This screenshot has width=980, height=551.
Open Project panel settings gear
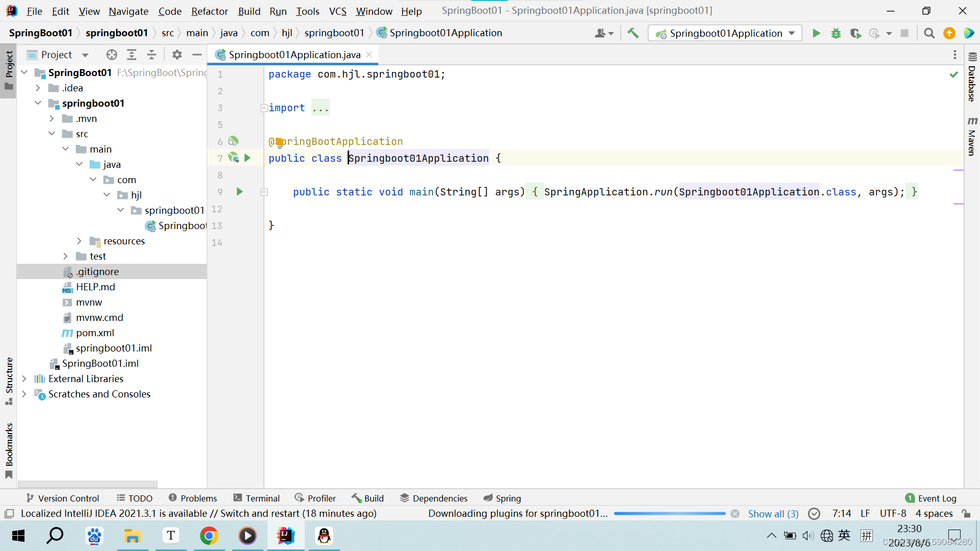(177, 55)
